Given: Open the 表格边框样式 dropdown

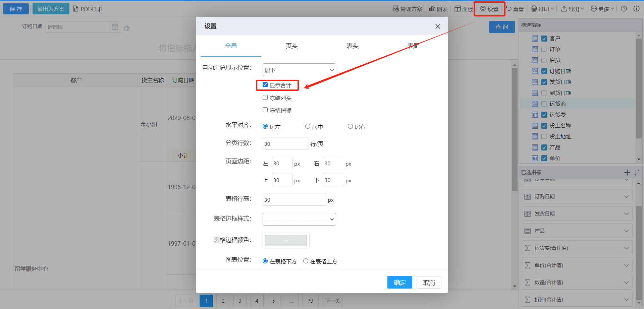Looking at the screenshot, I should pyautogui.click(x=299, y=219).
